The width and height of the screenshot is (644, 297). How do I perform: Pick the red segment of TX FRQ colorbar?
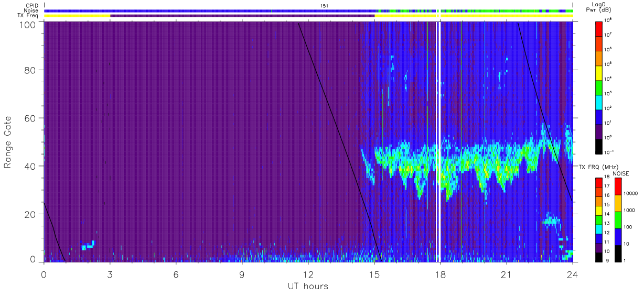click(x=599, y=183)
